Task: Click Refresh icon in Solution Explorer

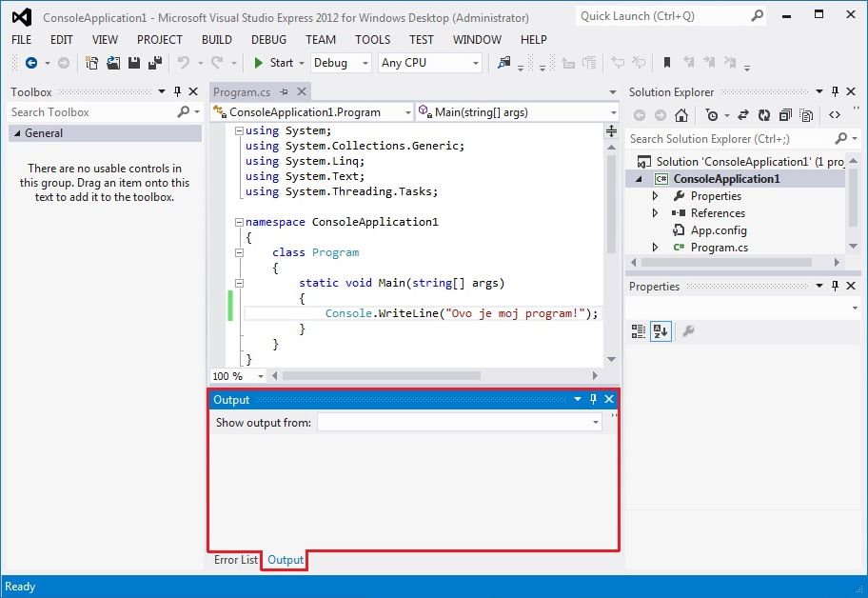Action: coord(763,115)
